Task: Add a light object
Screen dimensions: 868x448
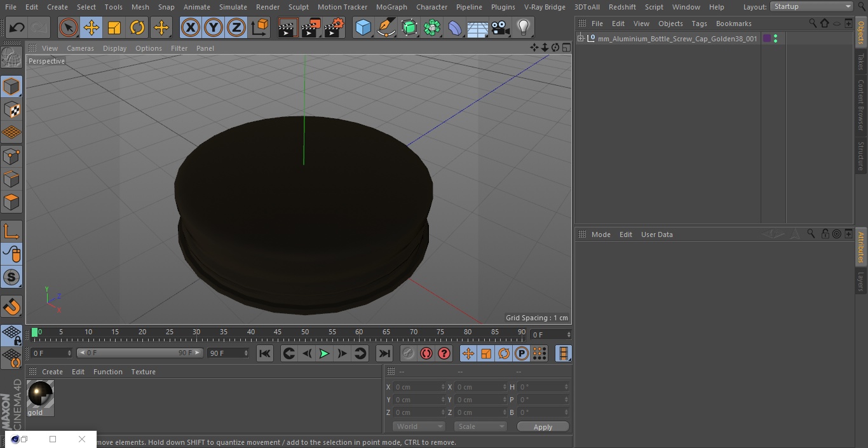Action: click(523, 28)
